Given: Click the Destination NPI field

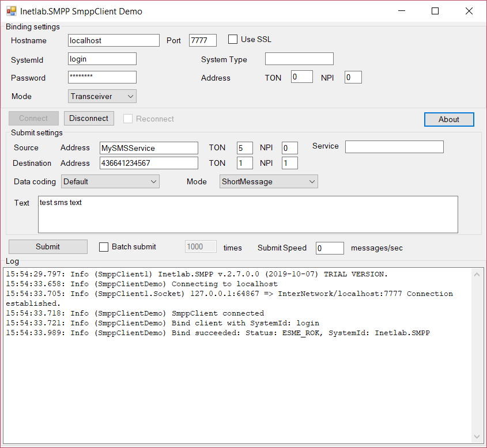Looking at the screenshot, I should (x=290, y=163).
